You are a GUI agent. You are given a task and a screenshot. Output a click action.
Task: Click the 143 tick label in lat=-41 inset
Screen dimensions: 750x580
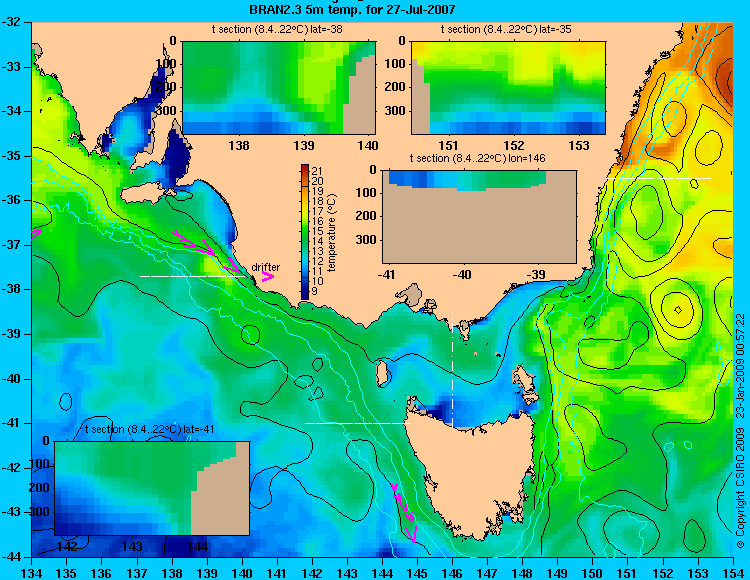(132, 546)
